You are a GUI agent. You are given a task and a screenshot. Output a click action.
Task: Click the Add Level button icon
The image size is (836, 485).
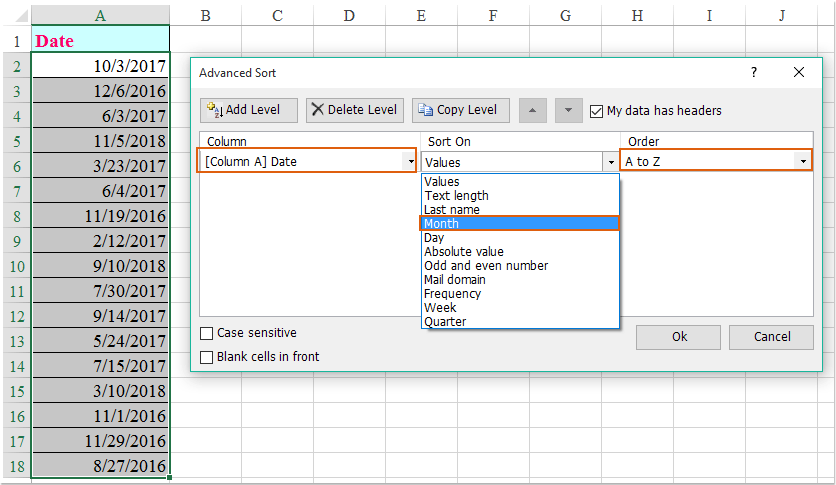[x=214, y=110]
